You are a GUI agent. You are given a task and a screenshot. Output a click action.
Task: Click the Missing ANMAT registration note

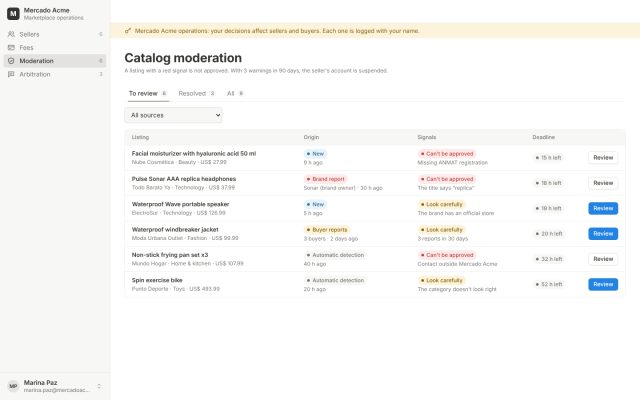tap(452, 162)
